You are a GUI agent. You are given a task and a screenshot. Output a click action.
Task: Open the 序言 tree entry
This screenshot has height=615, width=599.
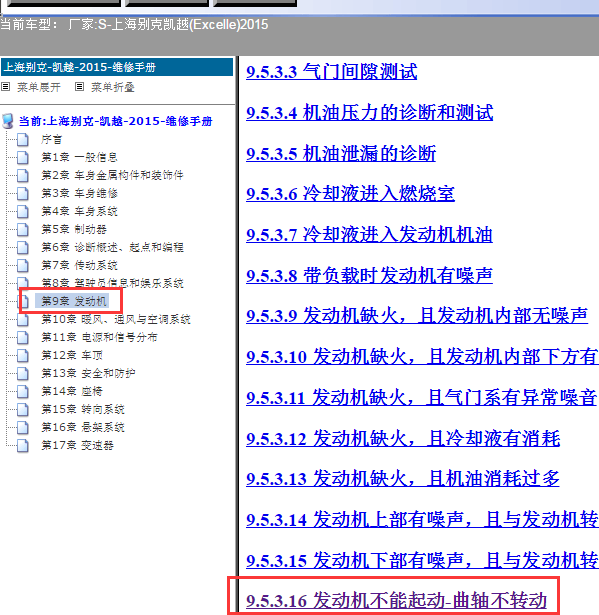pyautogui.click(x=51, y=139)
